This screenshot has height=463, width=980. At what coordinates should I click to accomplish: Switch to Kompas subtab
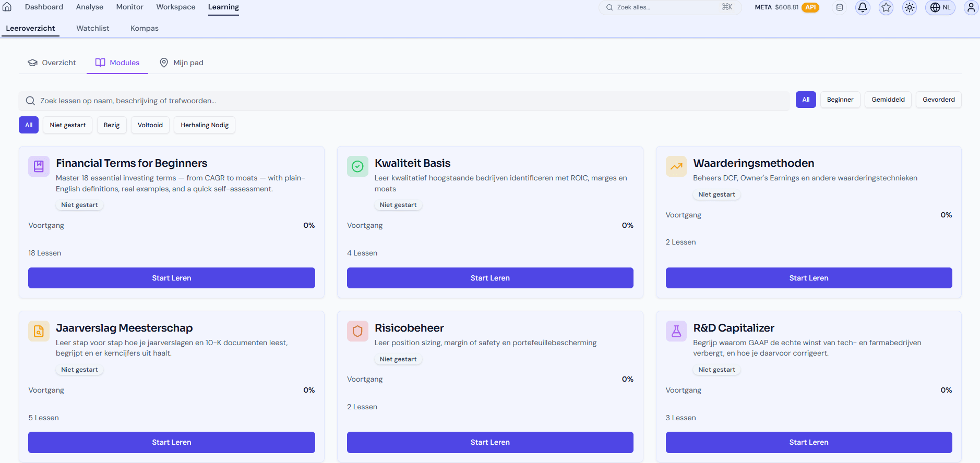[145, 28]
